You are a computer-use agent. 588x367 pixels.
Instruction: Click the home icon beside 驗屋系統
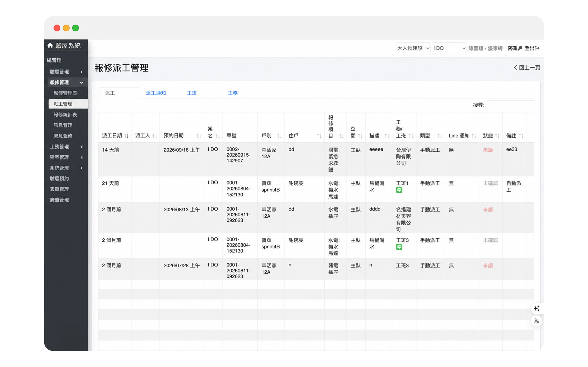tap(50, 45)
